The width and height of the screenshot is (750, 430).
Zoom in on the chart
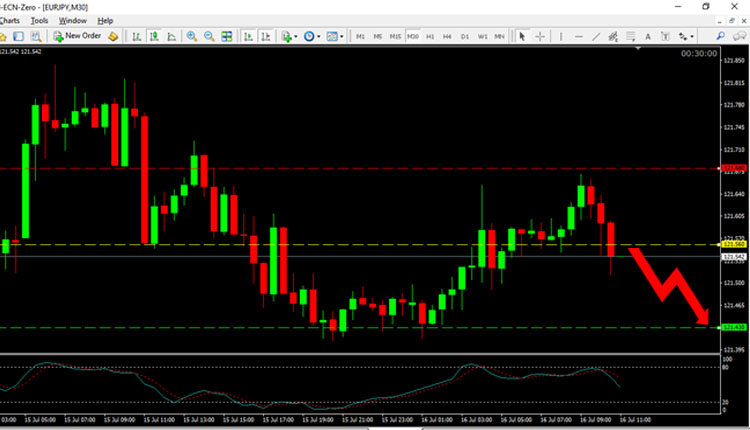(192, 36)
